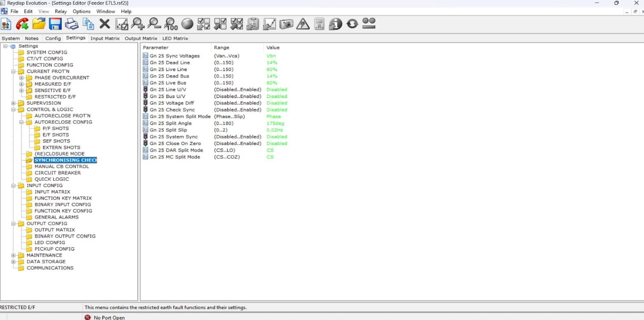Click the copy settings icon
Screen dimensions: 644x320
click(x=88, y=24)
